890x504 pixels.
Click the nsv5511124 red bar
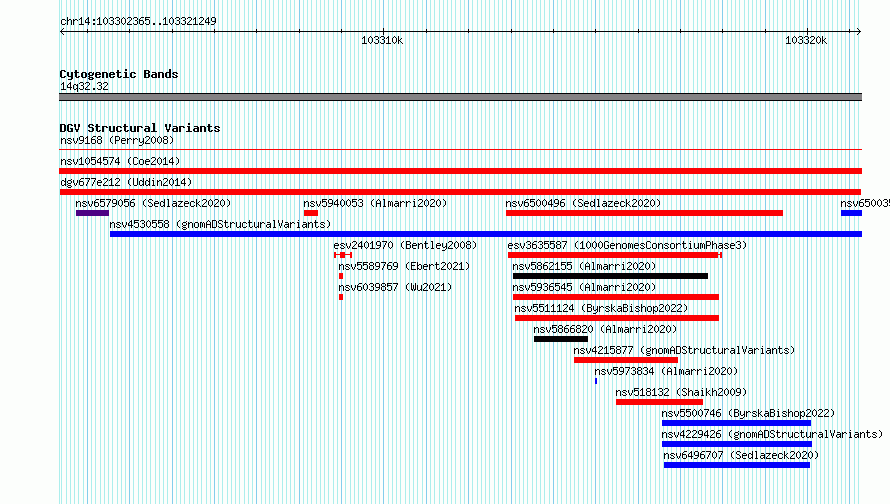click(617, 318)
